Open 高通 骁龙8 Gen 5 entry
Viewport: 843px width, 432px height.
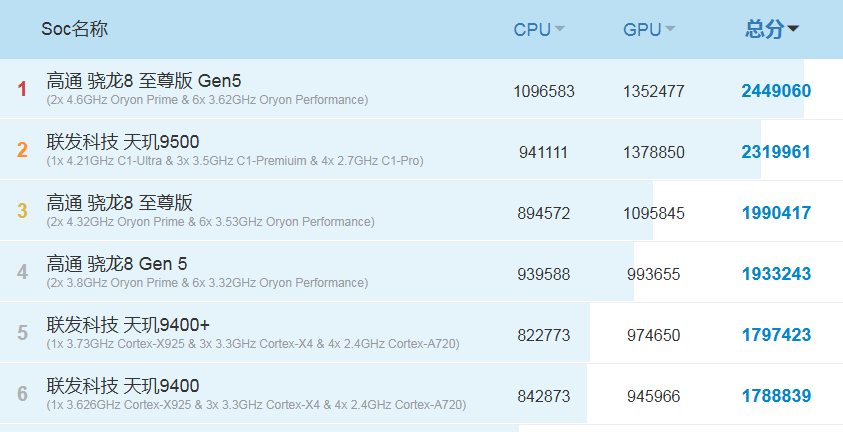(x=117, y=264)
